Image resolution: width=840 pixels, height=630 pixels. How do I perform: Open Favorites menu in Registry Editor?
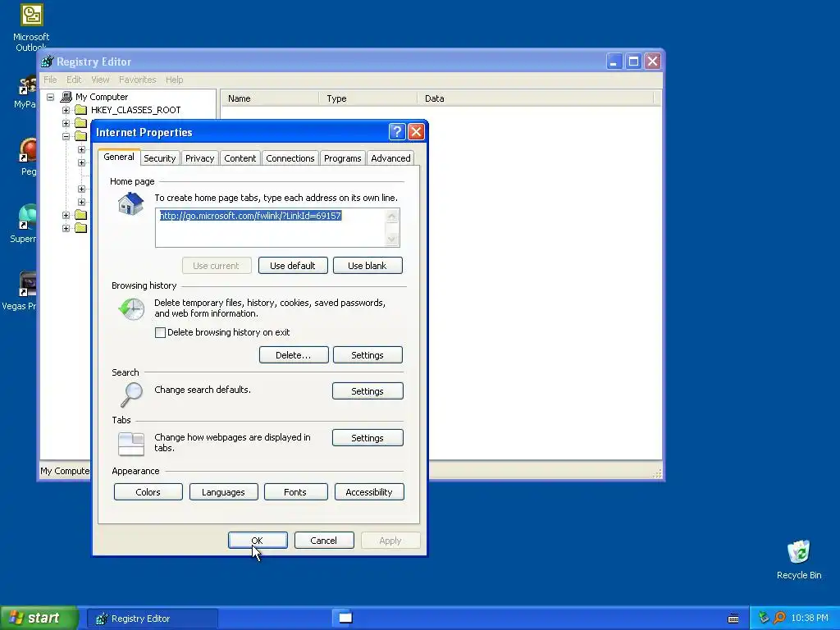pyautogui.click(x=138, y=80)
